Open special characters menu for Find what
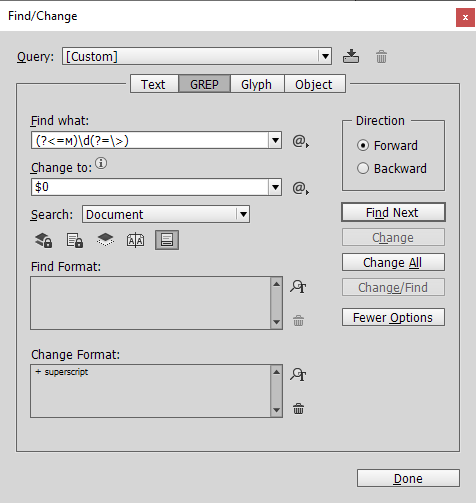 [x=300, y=141]
